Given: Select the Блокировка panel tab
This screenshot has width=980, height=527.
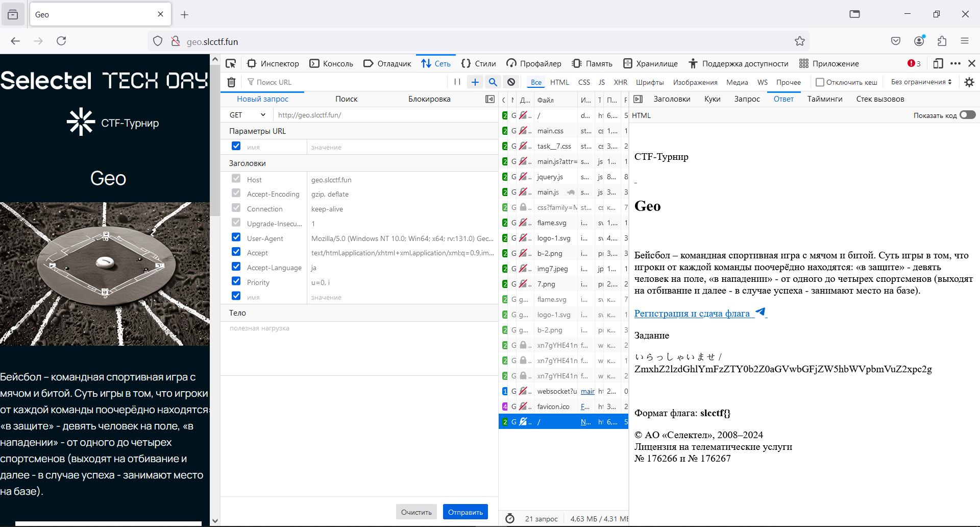Looking at the screenshot, I should click(429, 99).
